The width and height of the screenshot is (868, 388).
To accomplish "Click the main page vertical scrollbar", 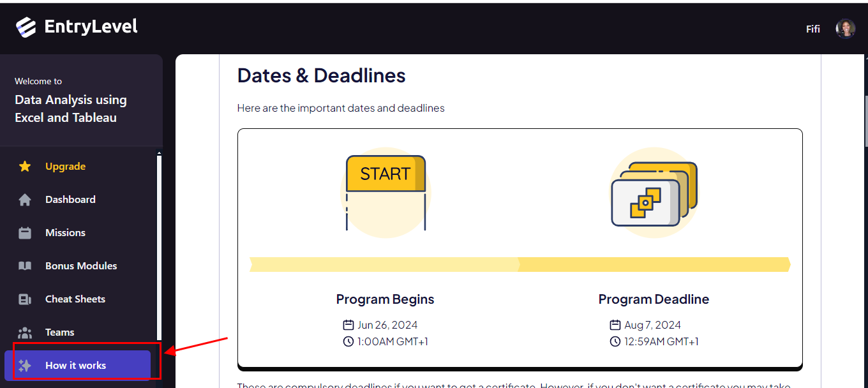I will 865,121.
